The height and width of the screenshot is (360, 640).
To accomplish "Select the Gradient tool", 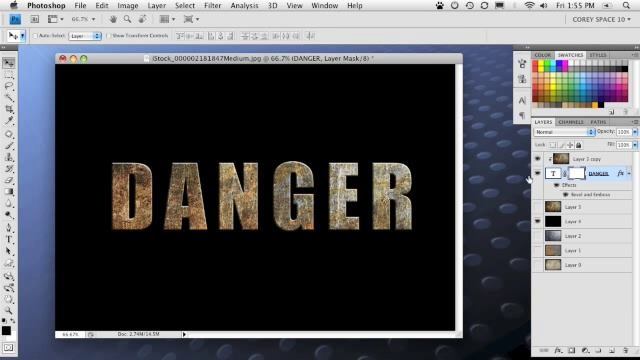I will 9,192.
